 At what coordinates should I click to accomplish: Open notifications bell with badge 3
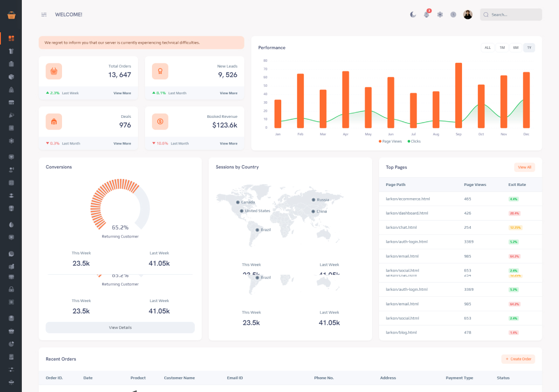(x=427, y=14)
